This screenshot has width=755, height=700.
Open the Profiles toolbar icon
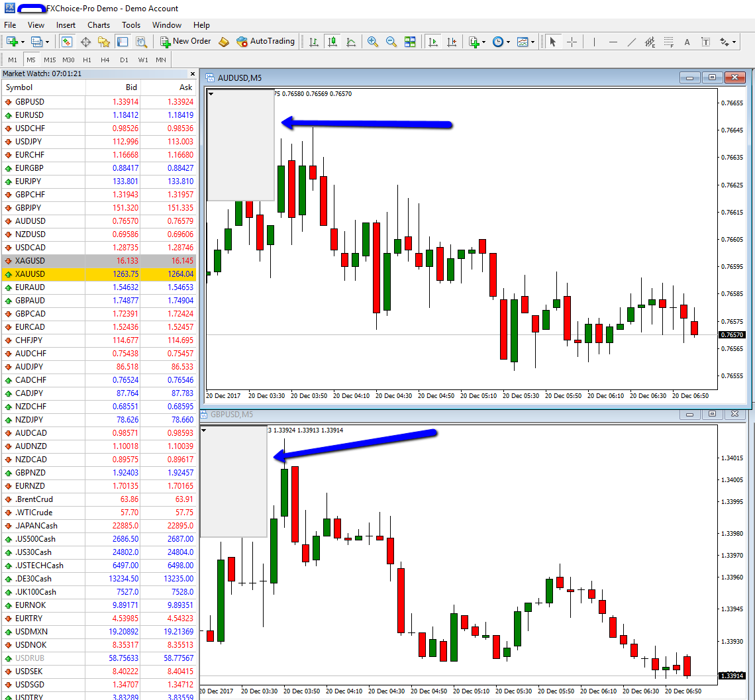pyautogui.click(x=36, y=42)
